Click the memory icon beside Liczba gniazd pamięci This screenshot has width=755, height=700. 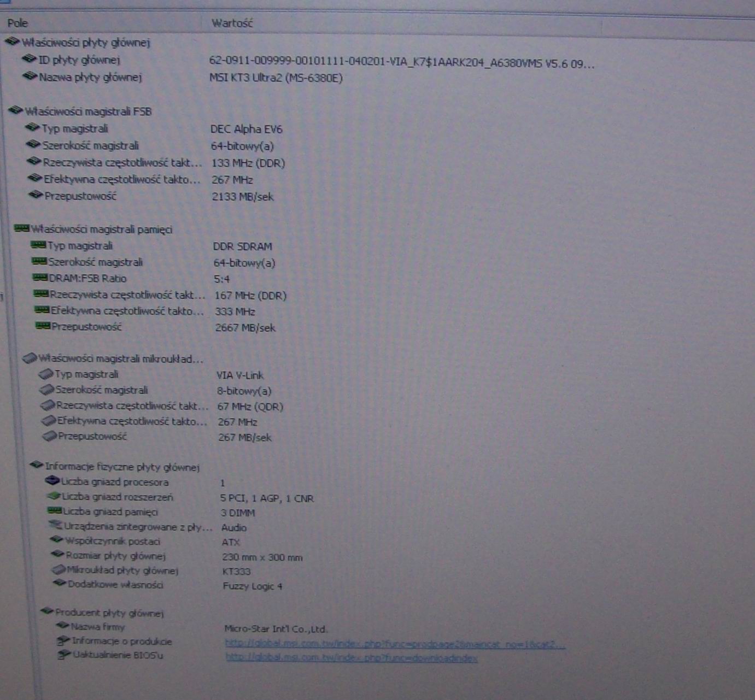(x=54, y=511)
